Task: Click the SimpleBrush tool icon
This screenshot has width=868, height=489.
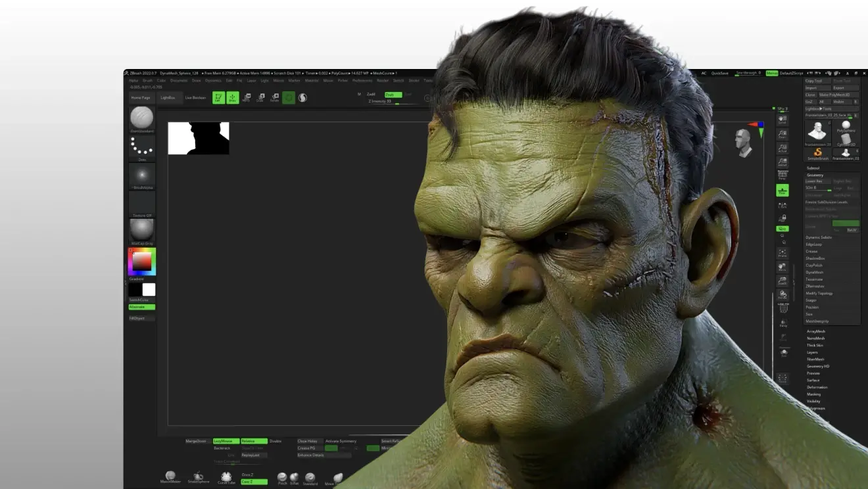Action: (818, 153)
